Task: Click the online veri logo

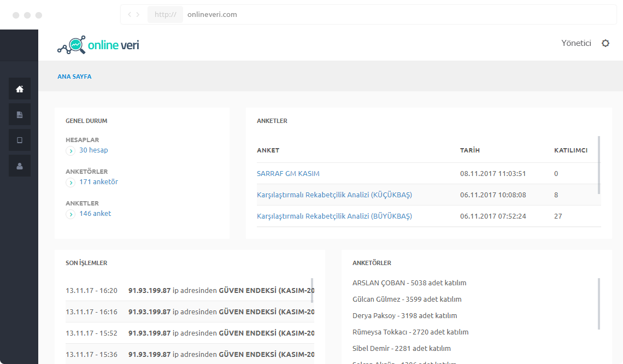Action: pos(98,45)
